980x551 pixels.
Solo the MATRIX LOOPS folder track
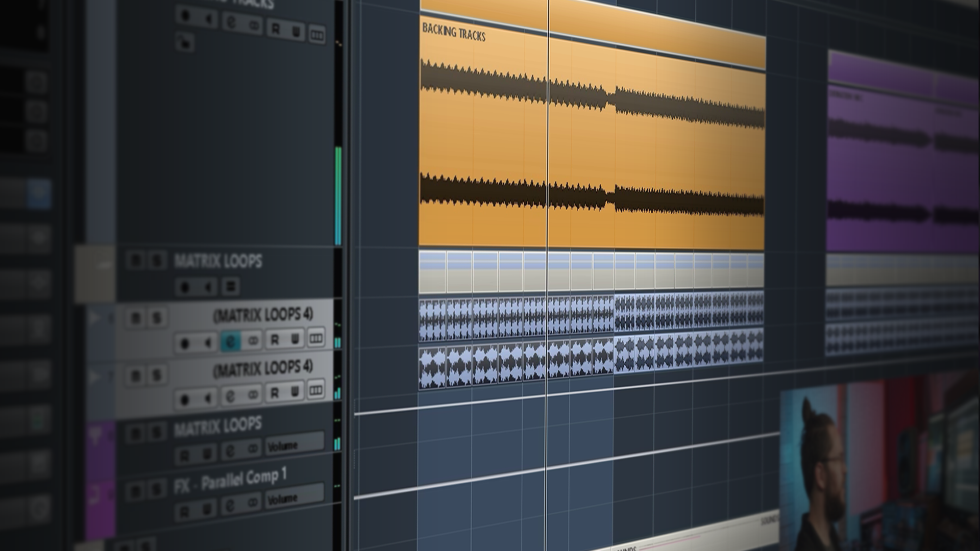pos(157,261)
